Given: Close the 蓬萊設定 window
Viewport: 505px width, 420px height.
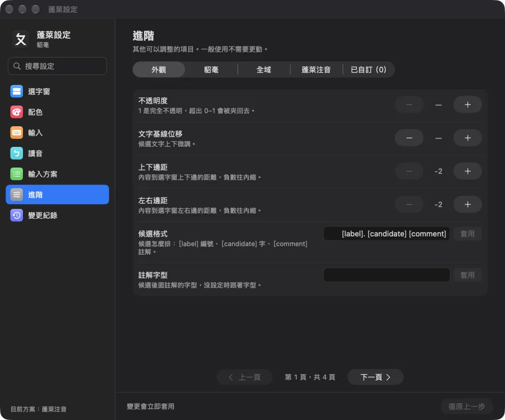Looking at the screenshot, I should pyautogui.click(x=9, y=9).
